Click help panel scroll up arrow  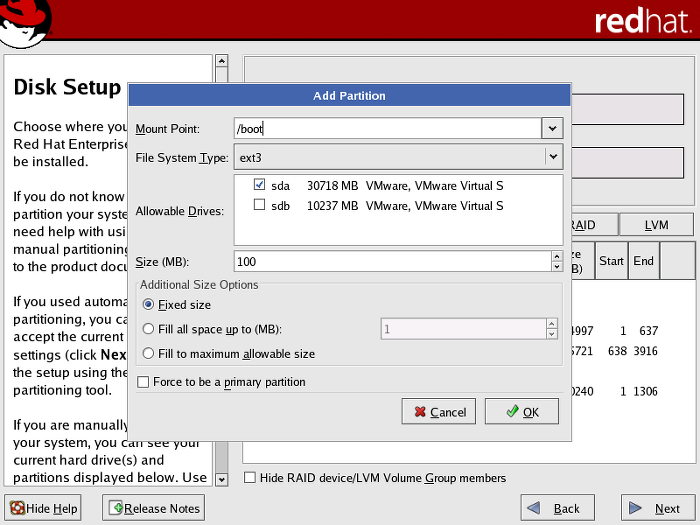pyautogui.click(x=221, y=61)
